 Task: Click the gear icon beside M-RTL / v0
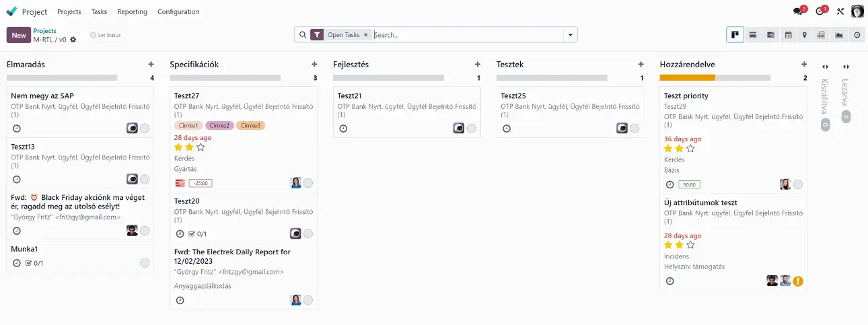coord(73,40)
